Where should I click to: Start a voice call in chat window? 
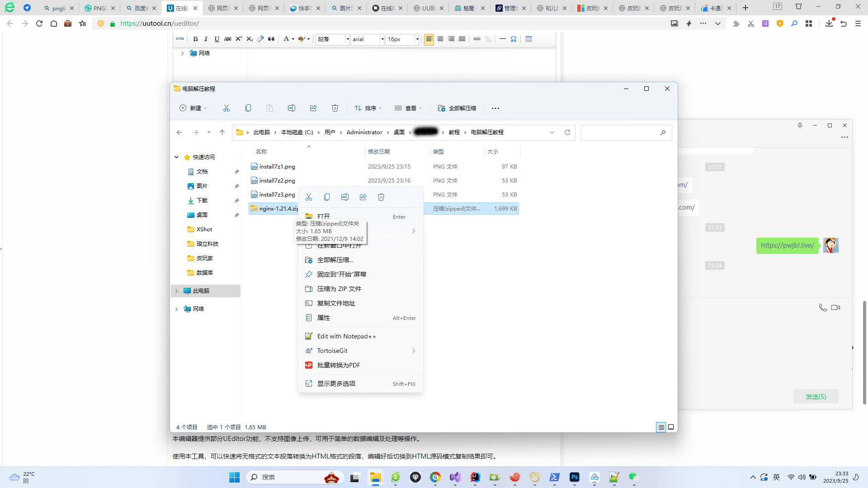coord(823,308)
